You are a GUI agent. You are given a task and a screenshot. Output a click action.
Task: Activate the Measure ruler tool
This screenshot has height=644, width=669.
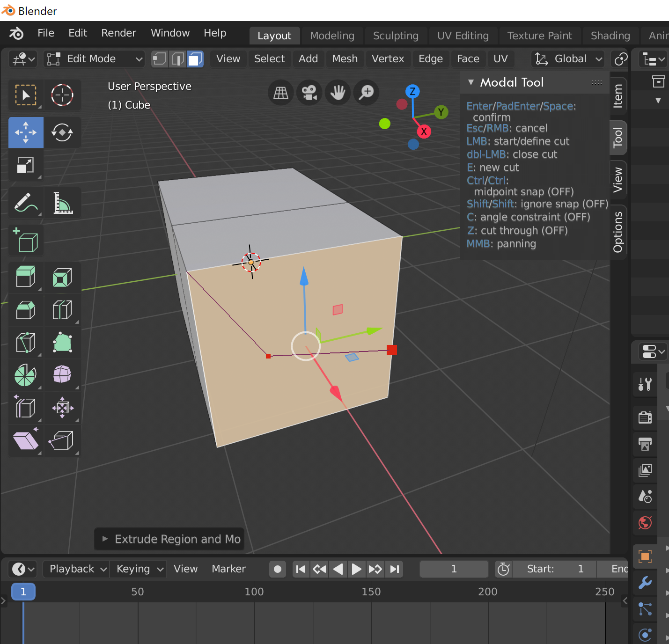62,203
